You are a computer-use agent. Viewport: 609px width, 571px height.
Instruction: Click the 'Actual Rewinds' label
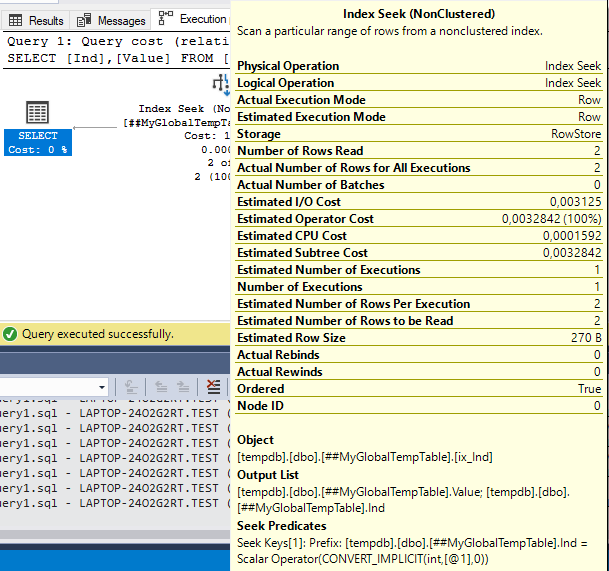(x=280, y=372)
